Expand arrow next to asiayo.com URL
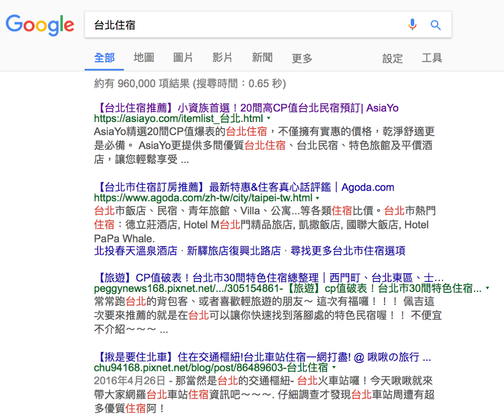Image resolution: width=504 pixels, height=420 pixels. coord(269,118)
